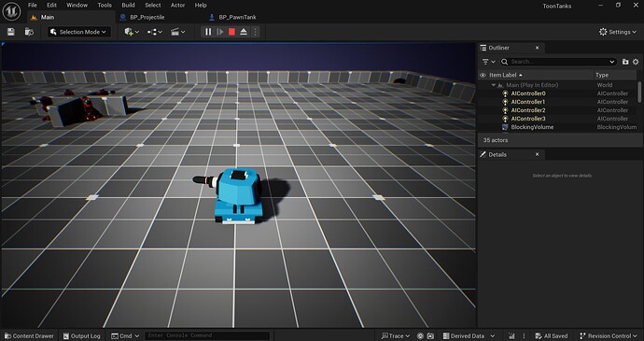This screenshot has height=341, width=644.
Task: Click the Outliner vertical scrollbar
Action: tap(639, 92)
